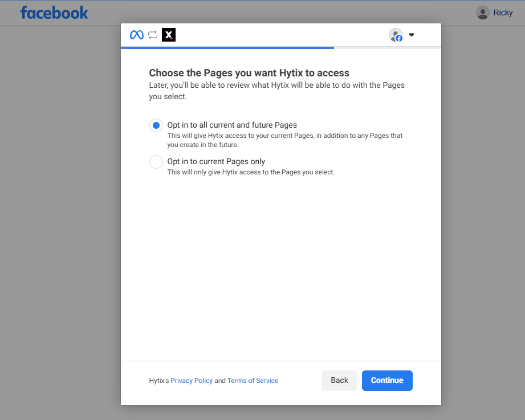Click the Meta infinity logo icon
525x420 pixels.
tap(137, 35)
